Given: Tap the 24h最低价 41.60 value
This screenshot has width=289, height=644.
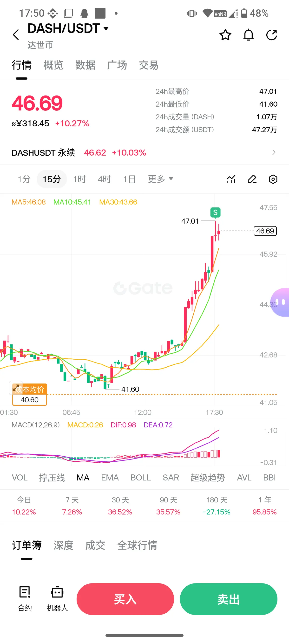Looking at the screenshot, I should pyautogui.click(x=268, y=104).
